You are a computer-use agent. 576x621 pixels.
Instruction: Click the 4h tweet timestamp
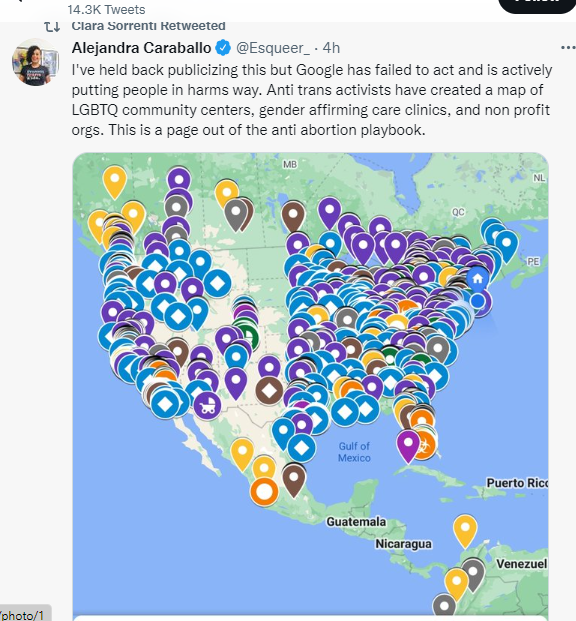(331, 48)
